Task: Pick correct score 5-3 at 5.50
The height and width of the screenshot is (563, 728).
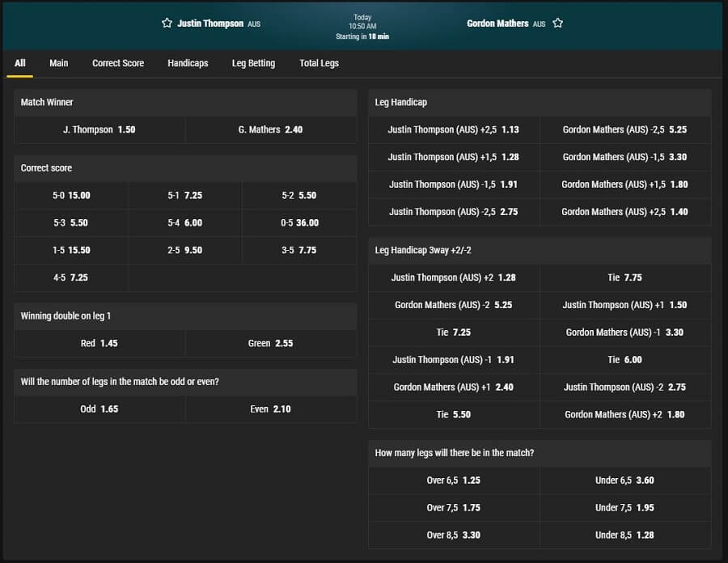Action: pos(71,222)
